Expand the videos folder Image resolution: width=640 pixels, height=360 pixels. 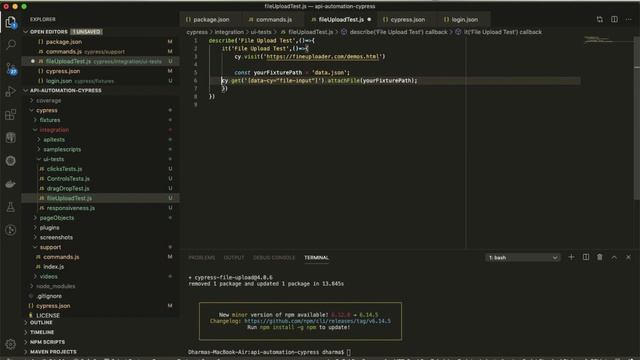point(49,277)
